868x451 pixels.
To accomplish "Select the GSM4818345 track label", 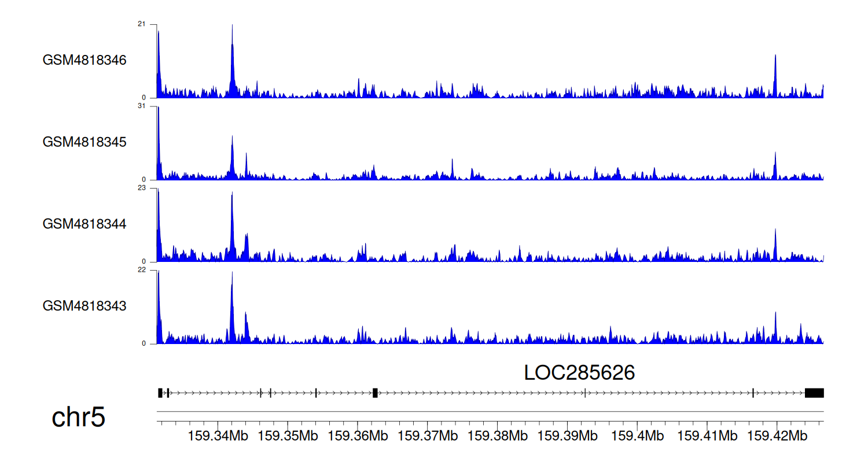I will click(x=84, y=142).
